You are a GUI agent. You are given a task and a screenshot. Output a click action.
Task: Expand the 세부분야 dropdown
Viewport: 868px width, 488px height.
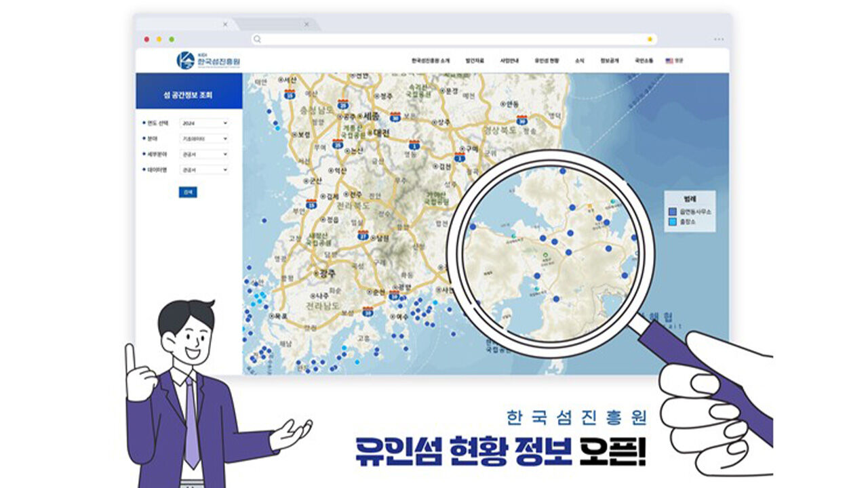click(x=204, y=155)
